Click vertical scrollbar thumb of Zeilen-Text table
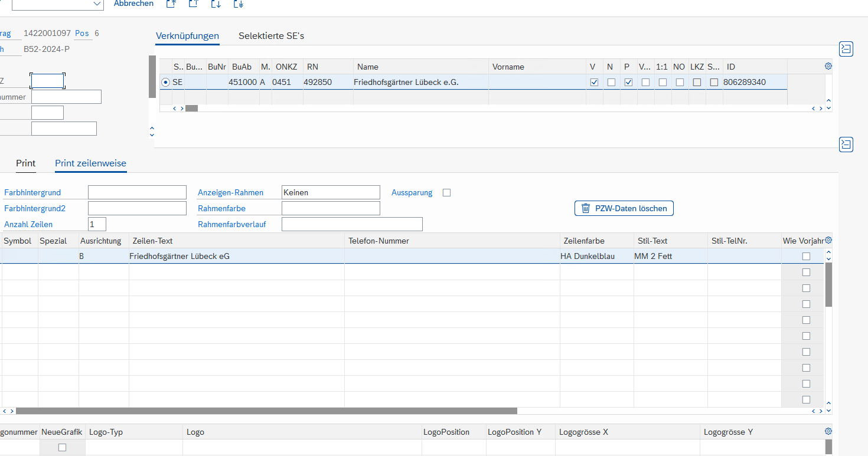 [828, 285]
